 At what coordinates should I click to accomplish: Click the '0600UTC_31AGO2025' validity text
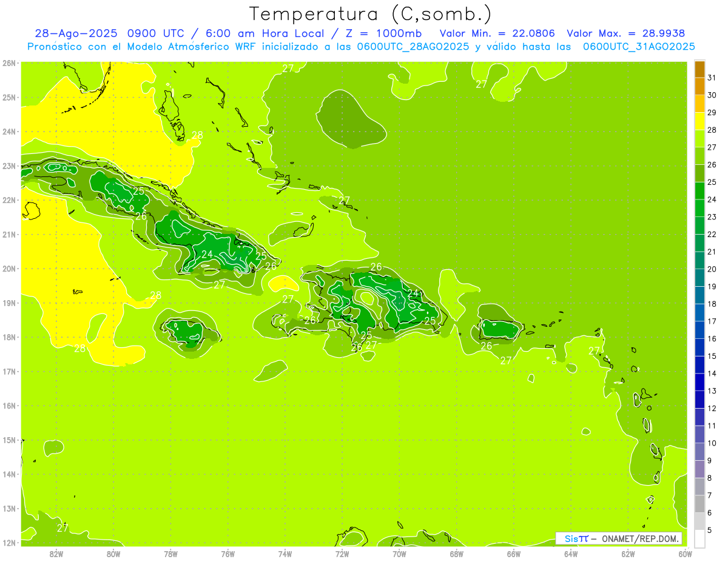[639, 47]
